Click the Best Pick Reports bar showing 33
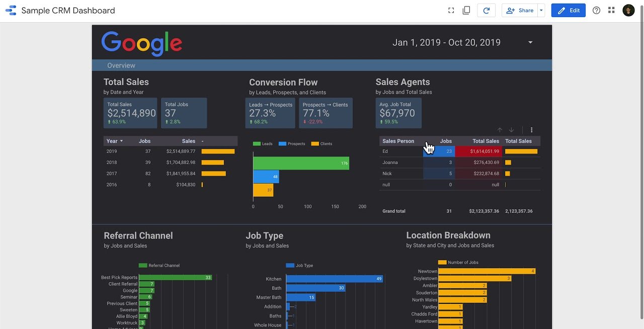This screenshot has width=644, height=329. click(x=176, y=278)
